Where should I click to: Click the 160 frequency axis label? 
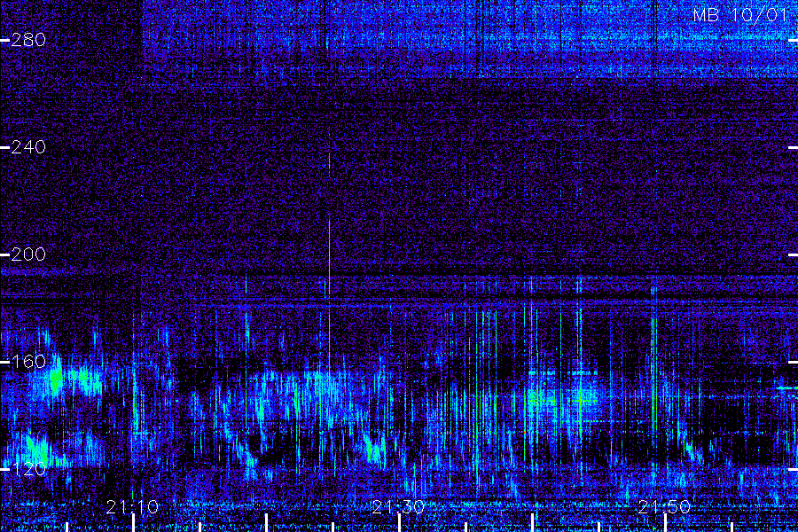pos(28,362)
